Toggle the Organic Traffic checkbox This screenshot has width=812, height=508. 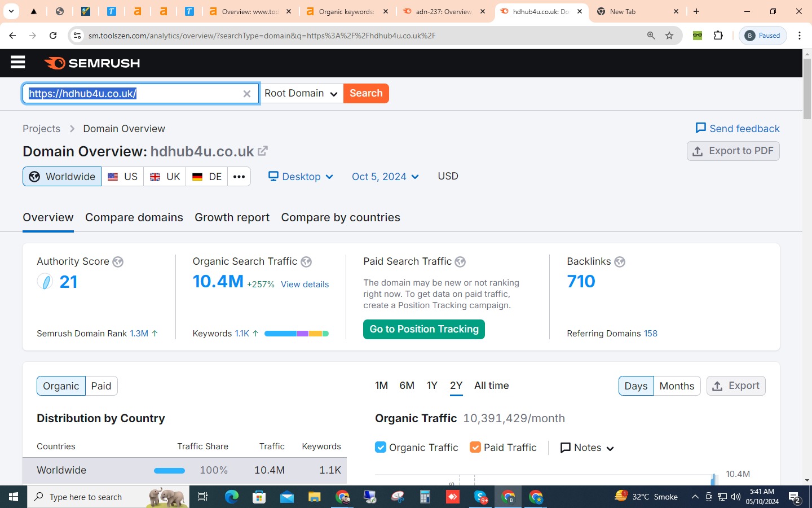click(x=381, y=448)
